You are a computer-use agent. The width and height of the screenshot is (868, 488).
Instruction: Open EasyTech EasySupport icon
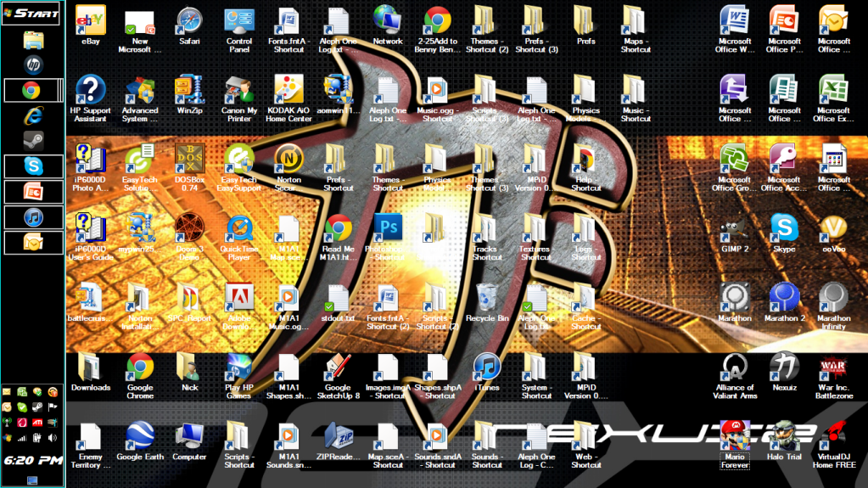tap(239, 167)
